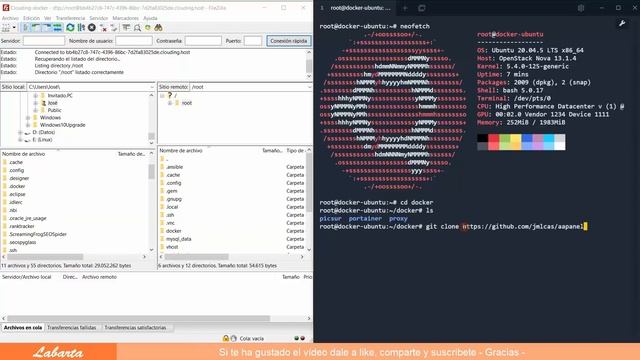Open terminal settings gear icon
This screenshot has height=360, width=640.
click(581, 8)
